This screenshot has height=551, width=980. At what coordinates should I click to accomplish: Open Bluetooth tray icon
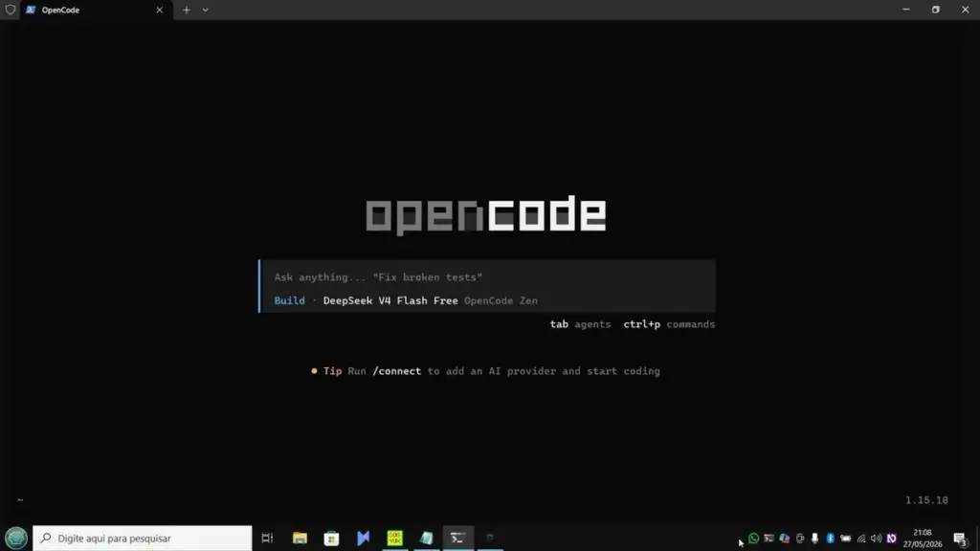click(x=830, y=538)
